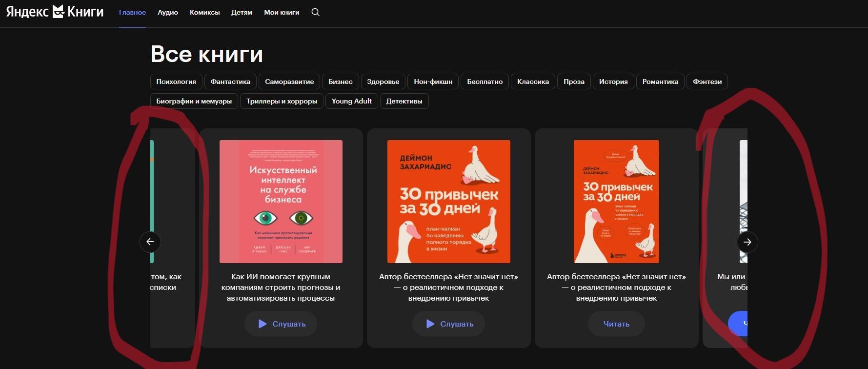Show Бесплатно books
The height and width of the screenshot is (369, 868).
pos(485,82)
